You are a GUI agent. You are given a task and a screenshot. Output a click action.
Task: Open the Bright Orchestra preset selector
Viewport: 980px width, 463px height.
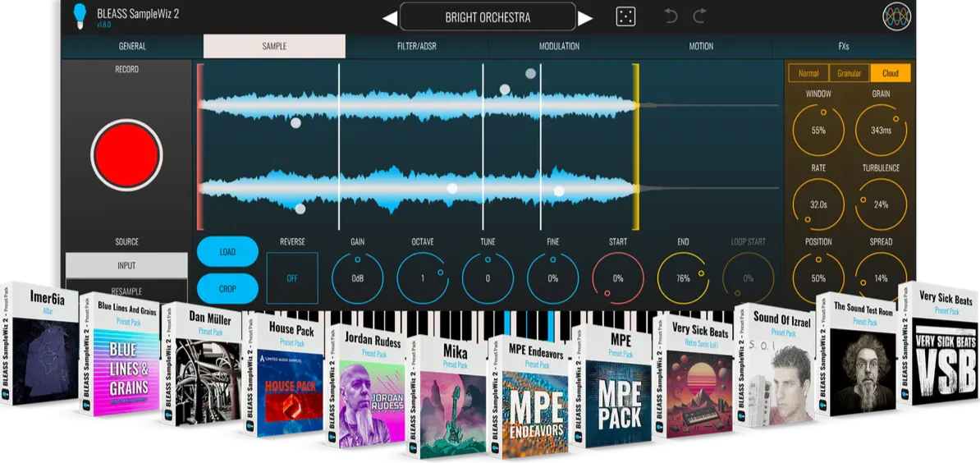pos(488,17)
